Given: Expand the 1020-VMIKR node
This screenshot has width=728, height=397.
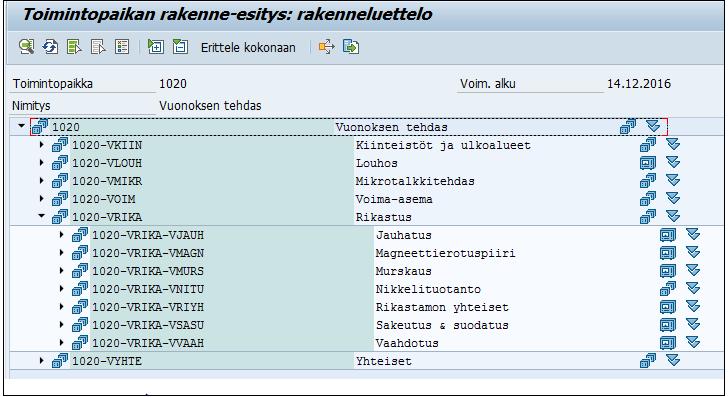Looking at the screenshot, I should pos(42,181).
